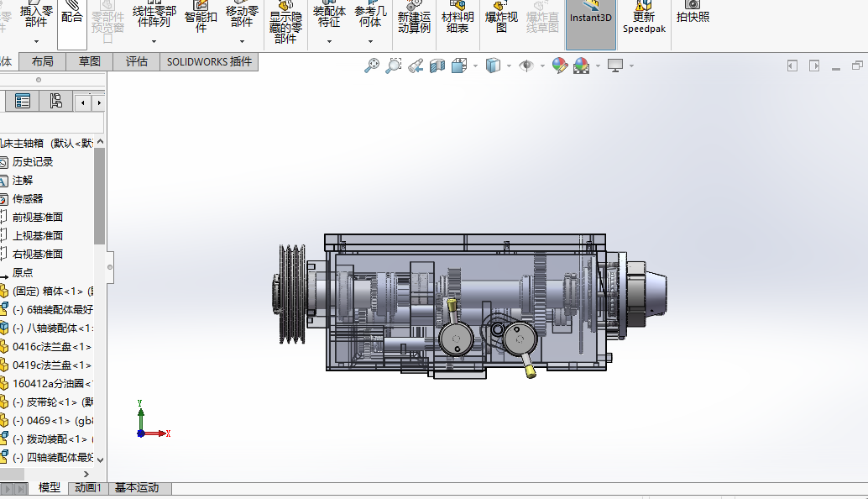Viewport: 868px width, 499px height.
Task: Open the View Orientation dropdown arrow
Action: point(475,66)
